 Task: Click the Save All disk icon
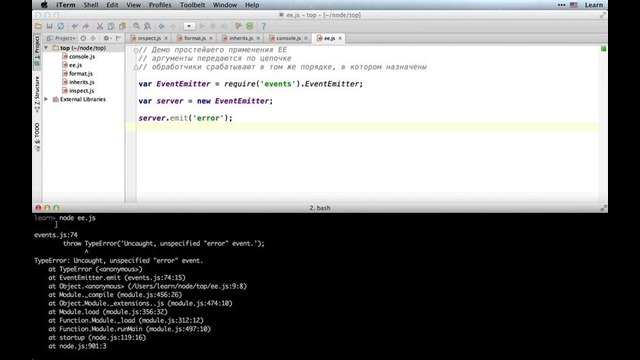tap(49, 26)
